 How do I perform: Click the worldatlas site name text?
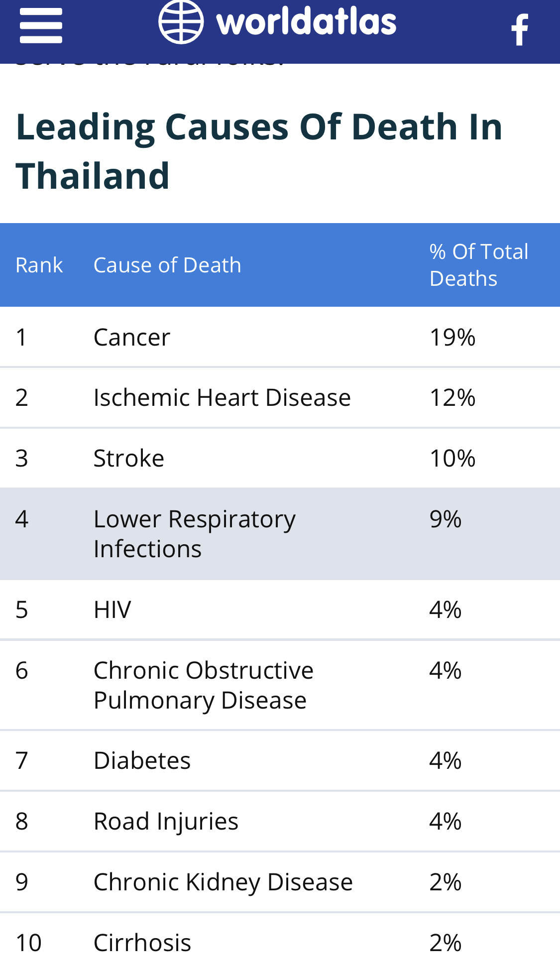click(x=306, y=22)
